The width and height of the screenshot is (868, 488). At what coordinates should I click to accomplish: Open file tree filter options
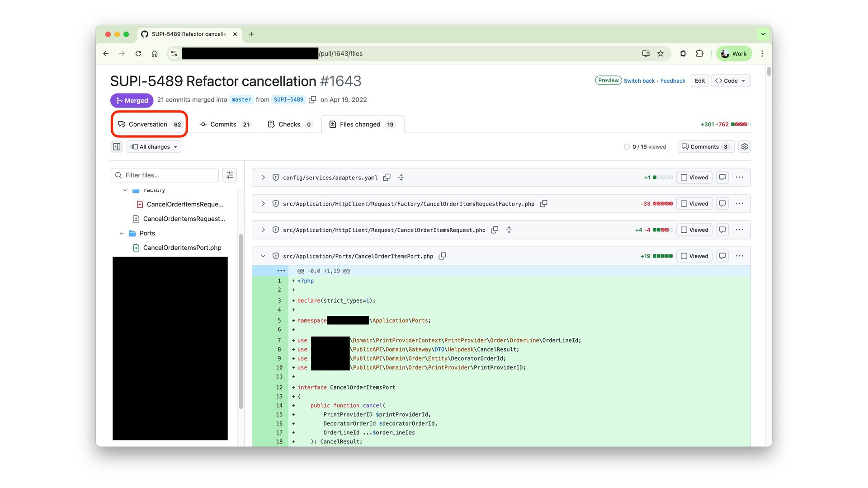pyautogui.click(x=230, y=175)
